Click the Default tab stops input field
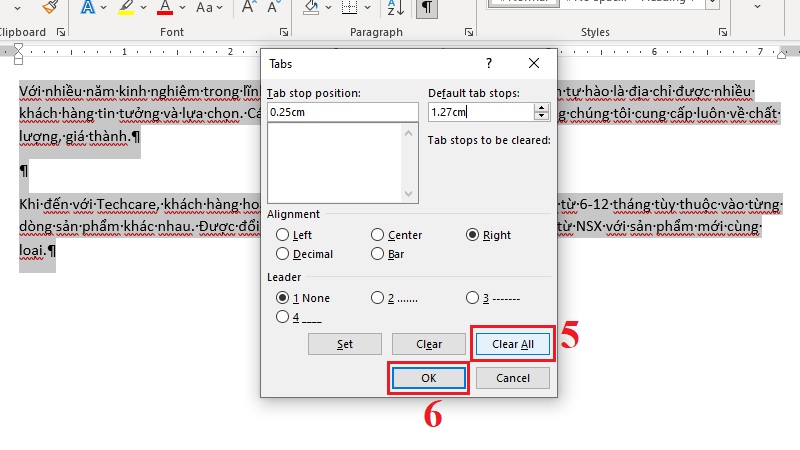This screenshot has height=450, width=800. [482, 112]
